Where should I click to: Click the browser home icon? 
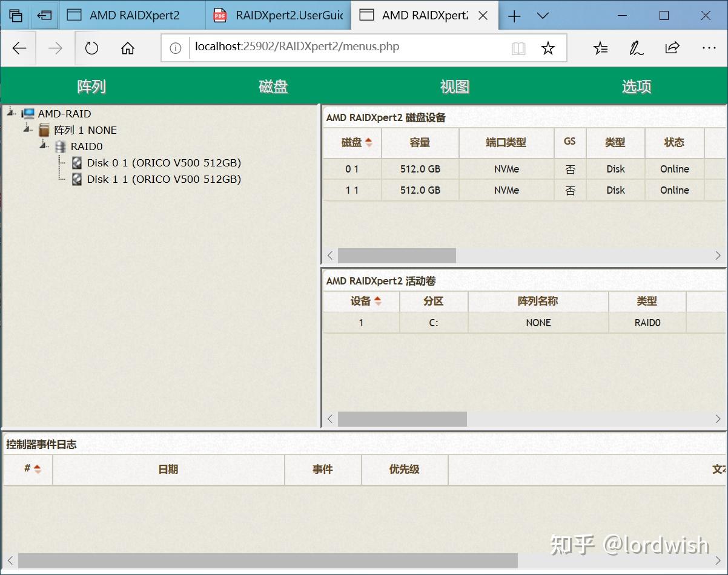pos(127,48)
